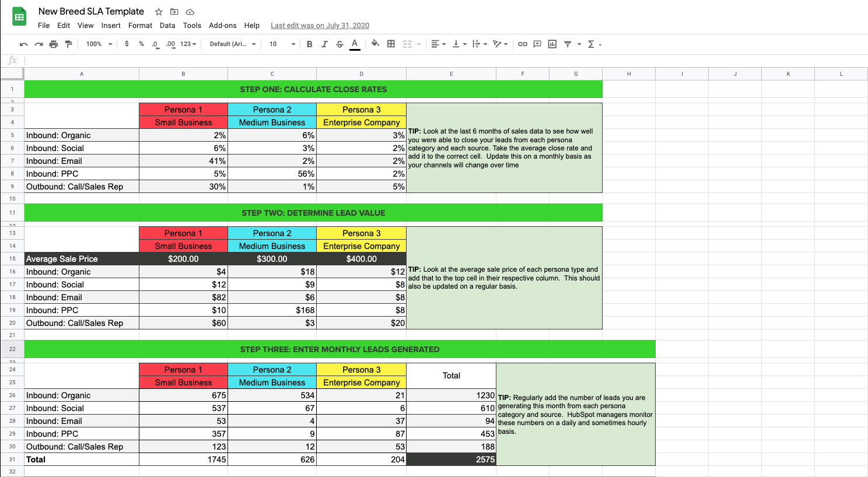Image resolution: width=868 pixels, height=477 pixels.
Task: Select the paint format tool
Action: click(x=68, y=44)
